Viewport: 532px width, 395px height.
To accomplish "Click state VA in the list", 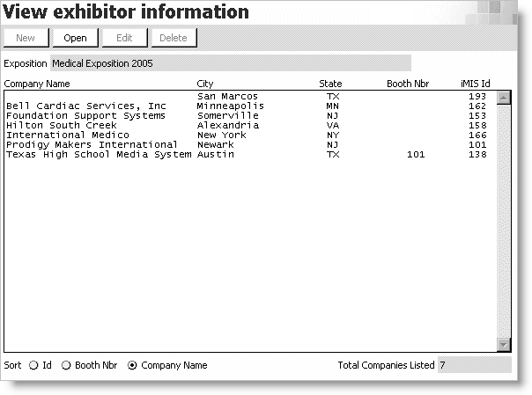I will click(333, 125).
